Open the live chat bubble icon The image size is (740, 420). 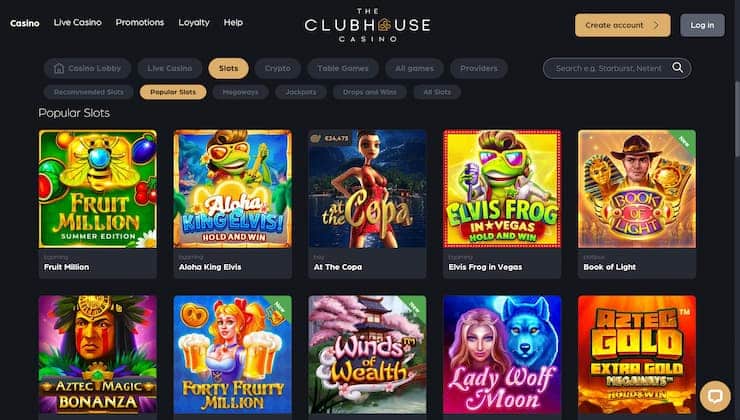[715, 395]
